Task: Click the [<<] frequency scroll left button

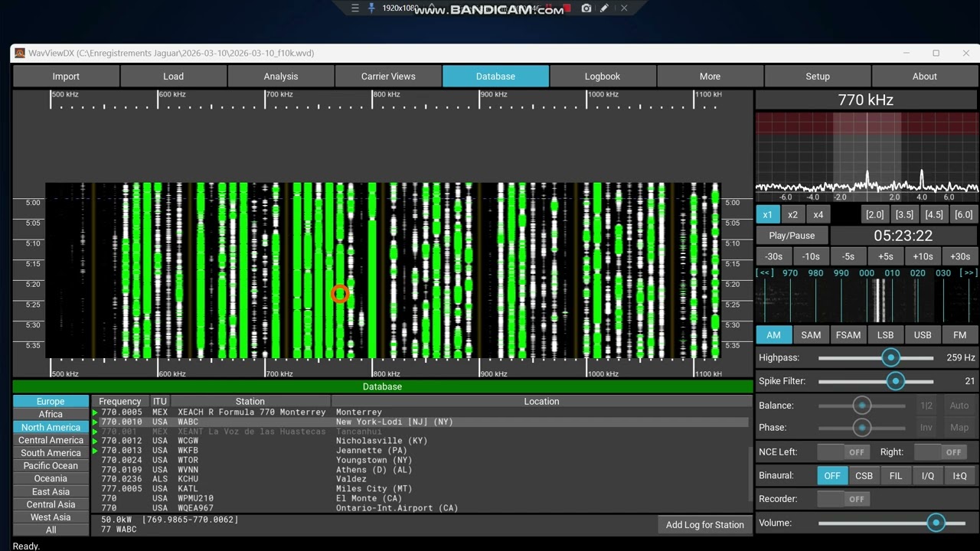Action: [x=765, y=272]
